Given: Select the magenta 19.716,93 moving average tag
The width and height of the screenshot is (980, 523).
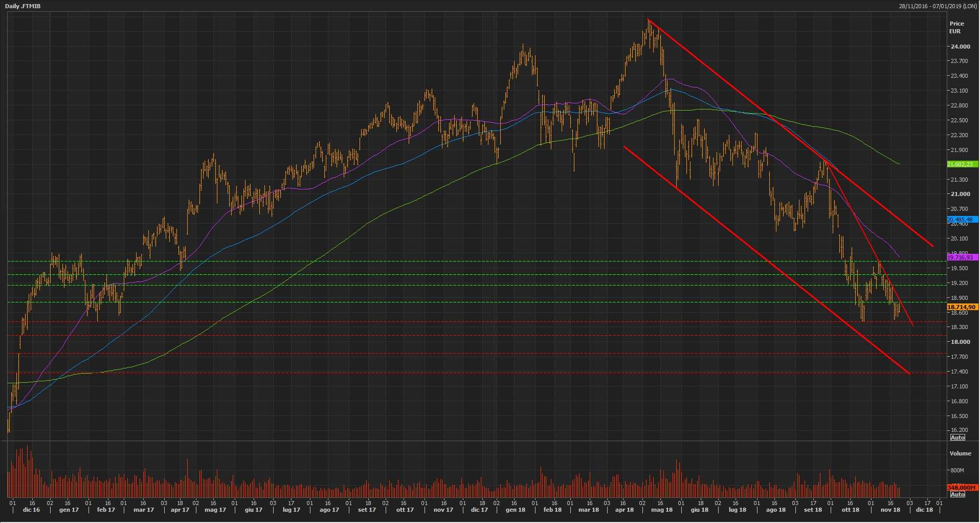Looking at the screenshot, I should pyautogui.click(x=962, y=257).
